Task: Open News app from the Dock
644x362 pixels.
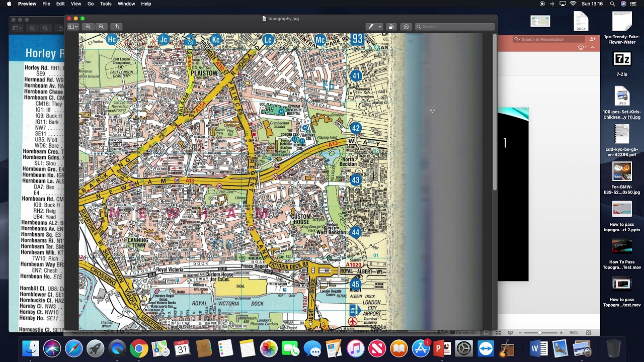Action: 377,348
